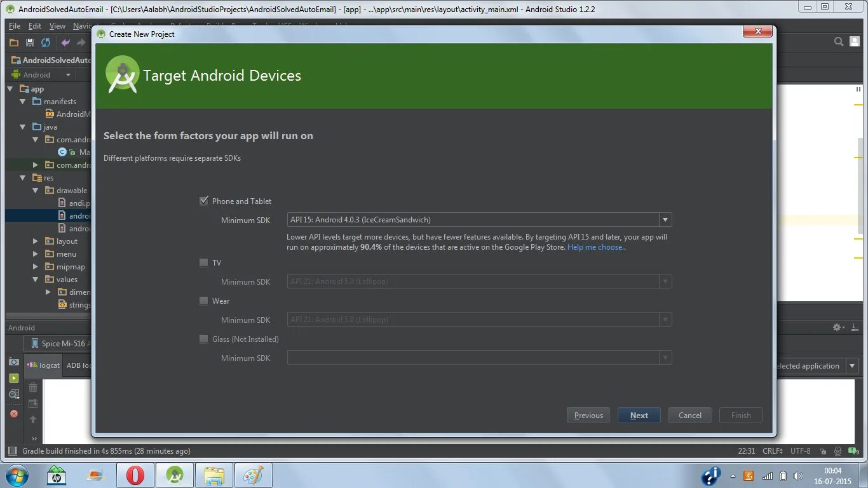The width and height of the screenshot is (868, 488).
Task: Click the Previous button
Action: (588, 416)
